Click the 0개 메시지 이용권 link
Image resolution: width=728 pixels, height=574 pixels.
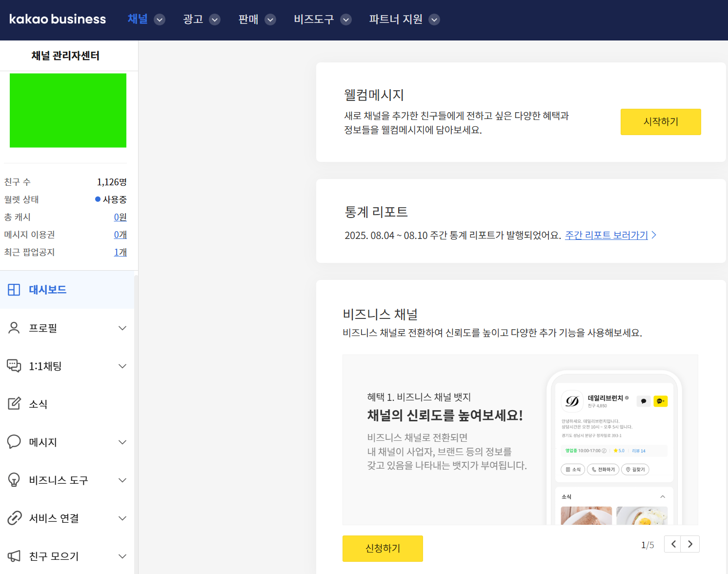click(x=121, y=235)
